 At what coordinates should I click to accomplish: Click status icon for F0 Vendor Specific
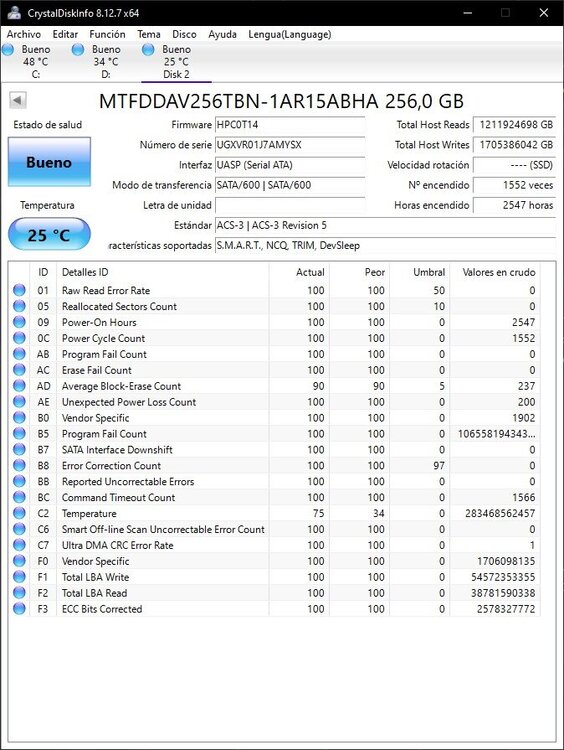coord(19,561)
